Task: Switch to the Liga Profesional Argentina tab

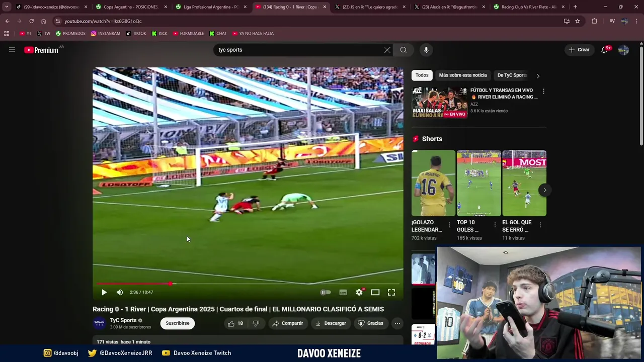Action: click(x=211, y=7)
